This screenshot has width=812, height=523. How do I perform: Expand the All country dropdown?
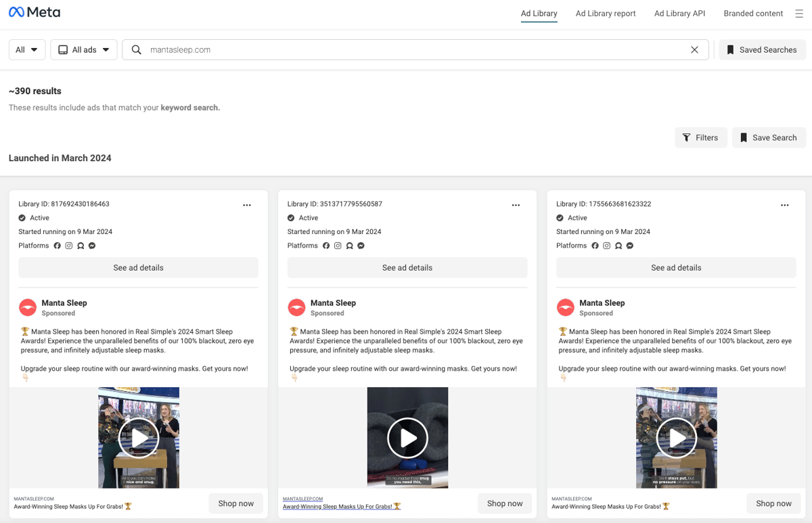pos(27,49)
